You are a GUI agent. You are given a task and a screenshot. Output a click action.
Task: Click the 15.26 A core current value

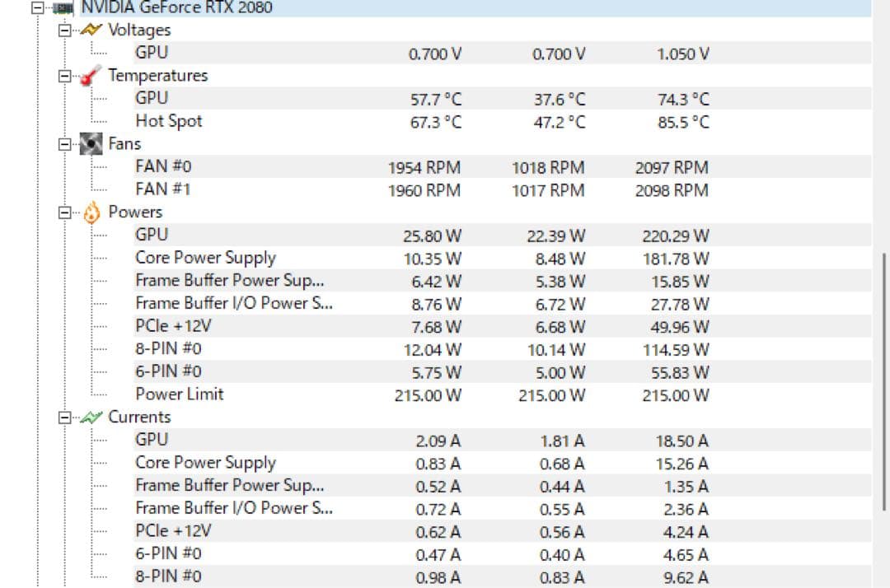[x=682, y=464]
